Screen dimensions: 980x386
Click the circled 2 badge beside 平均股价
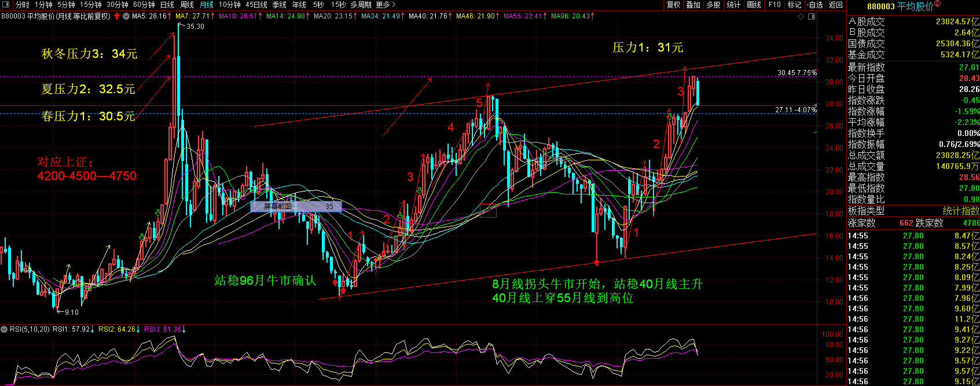click(x=937, y=3)
